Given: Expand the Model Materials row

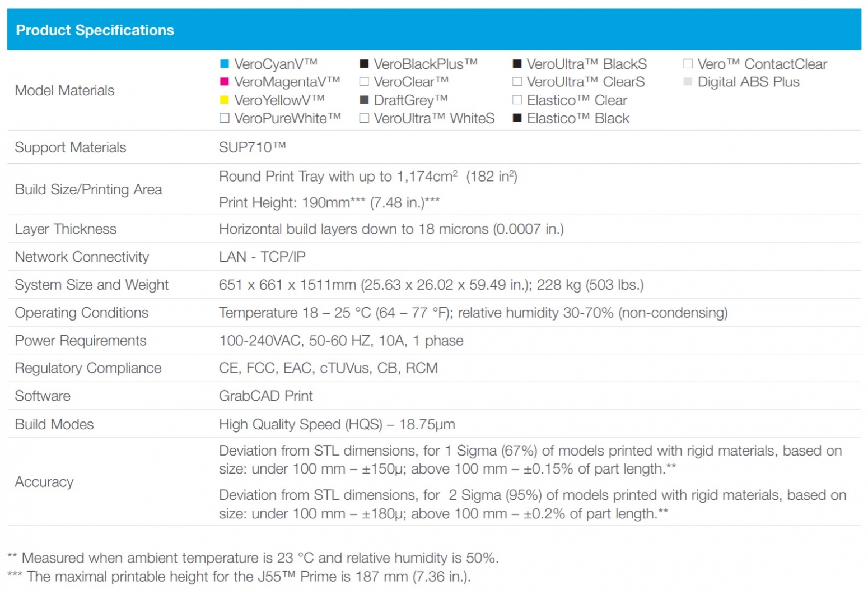Looking at the screenshot, I should pos(65,90).
